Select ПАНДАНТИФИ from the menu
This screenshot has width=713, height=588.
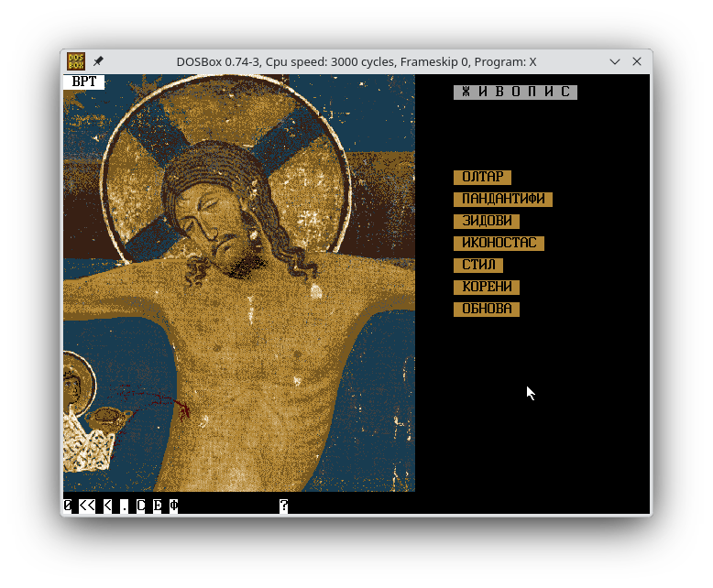[x=503, y=199]
